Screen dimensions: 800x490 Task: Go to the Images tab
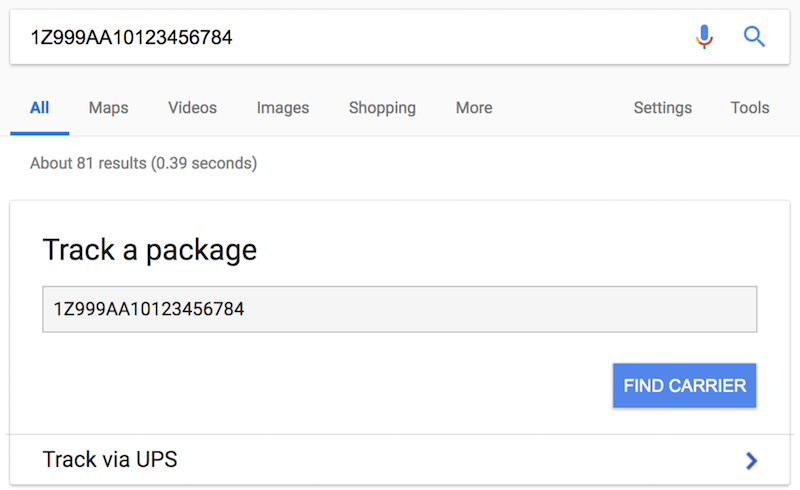pyautogui.click(x=283, y=108)
